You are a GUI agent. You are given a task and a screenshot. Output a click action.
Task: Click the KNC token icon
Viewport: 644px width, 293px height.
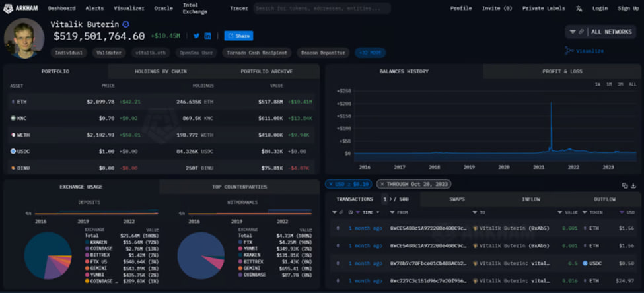pyautogui.click(x=13, y=118)
